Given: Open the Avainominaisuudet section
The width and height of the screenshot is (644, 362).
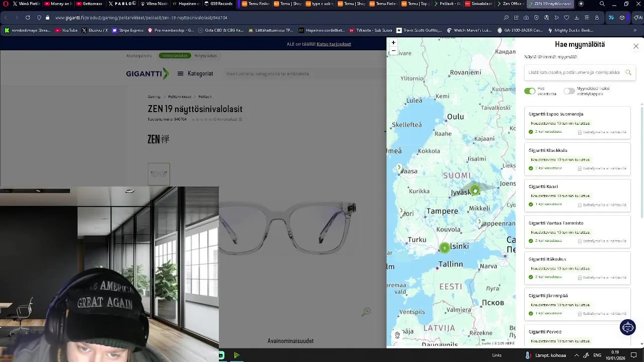Looking at the screenshot, I should pos(290,341).
